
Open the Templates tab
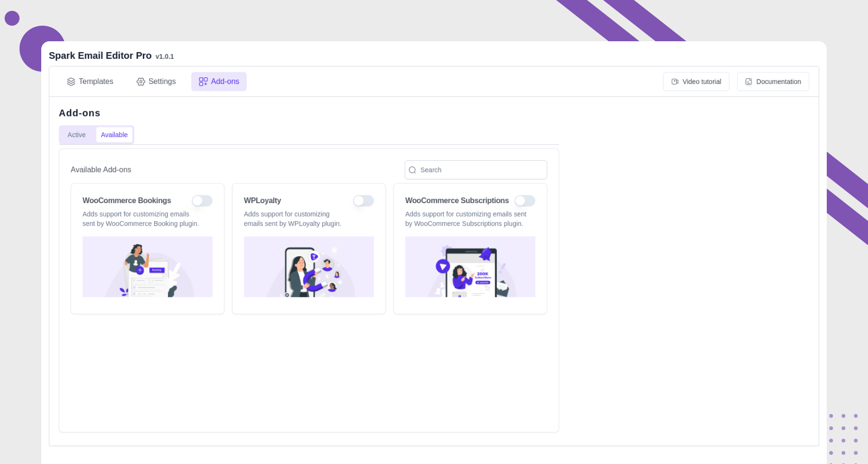[x=90, y=81]
